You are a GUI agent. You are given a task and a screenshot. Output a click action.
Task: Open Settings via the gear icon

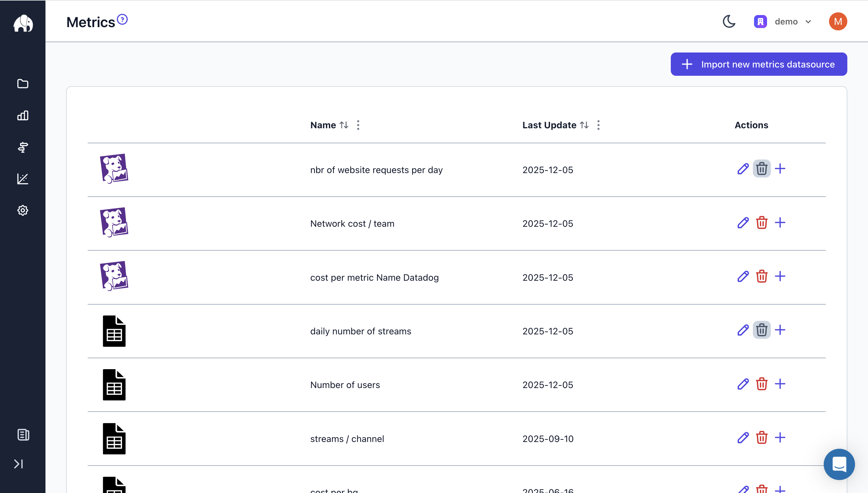(23, 210)
